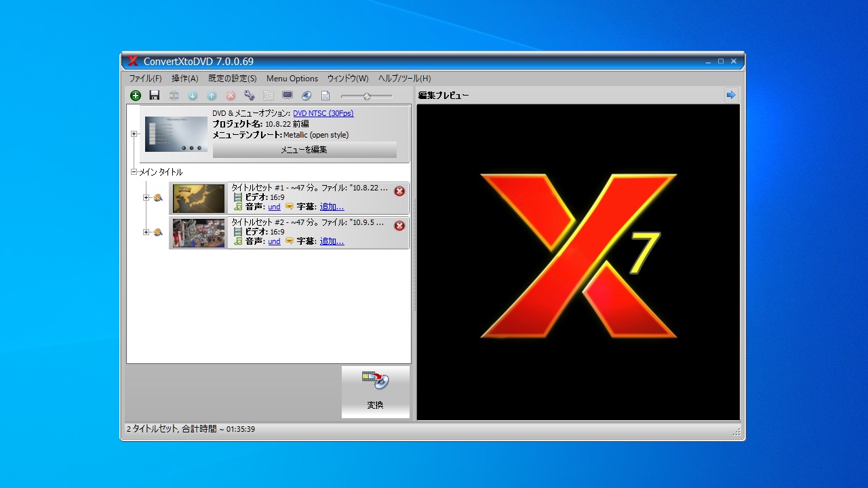Maximize the ConvertXtoDVD window

coord(721,62)
